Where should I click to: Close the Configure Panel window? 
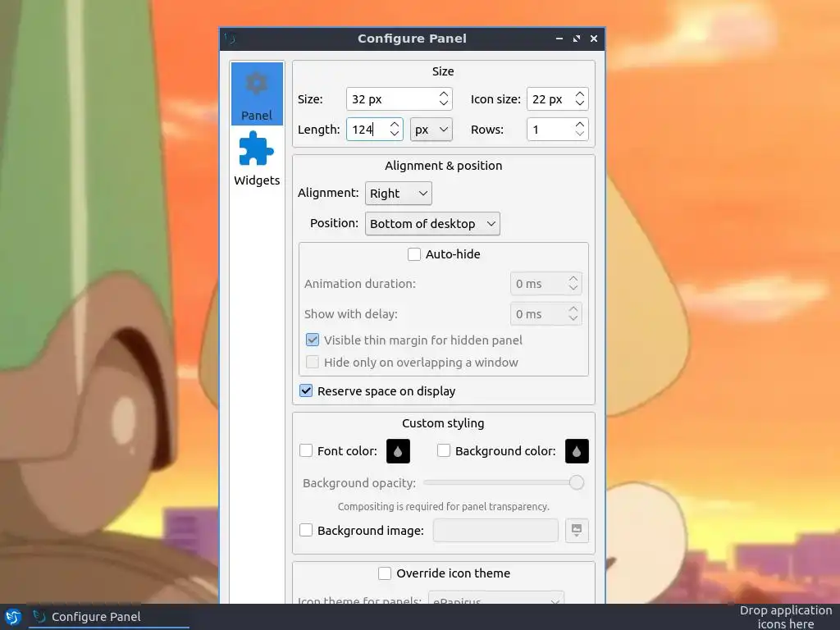pyautogui.click(x=594, y=39)
